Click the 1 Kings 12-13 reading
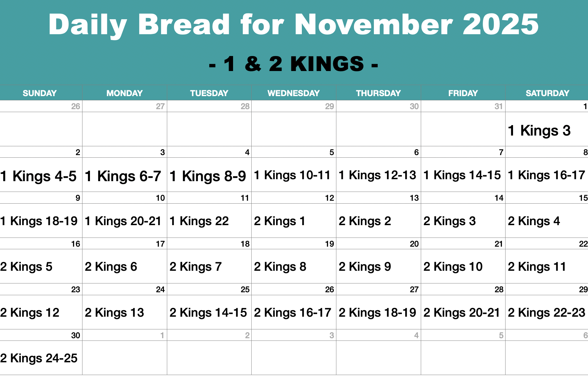588x376 pixels. (377, 175)
